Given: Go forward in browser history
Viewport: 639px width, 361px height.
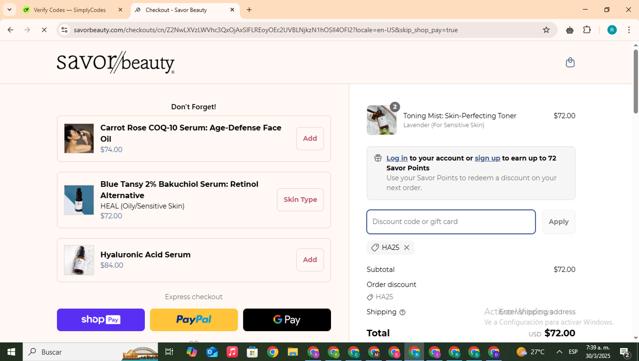Looking at the screenshot, I should point(27,30).
